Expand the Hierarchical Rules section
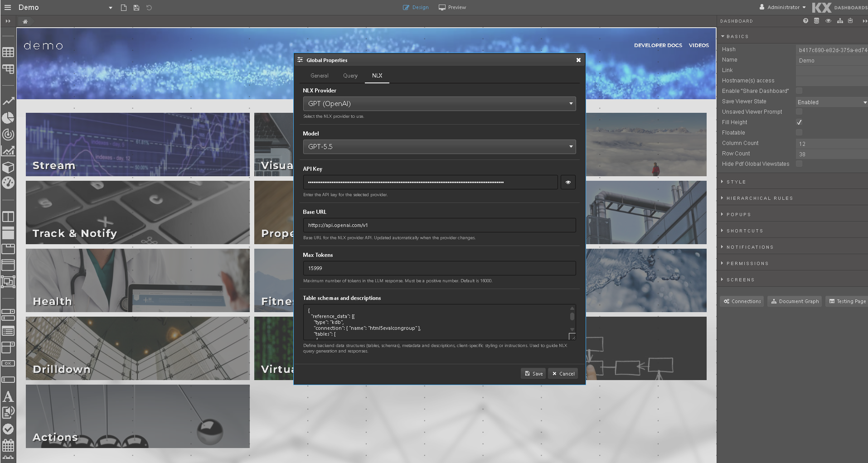Screen dimensions: 868x463 click(x=757, y=198)
